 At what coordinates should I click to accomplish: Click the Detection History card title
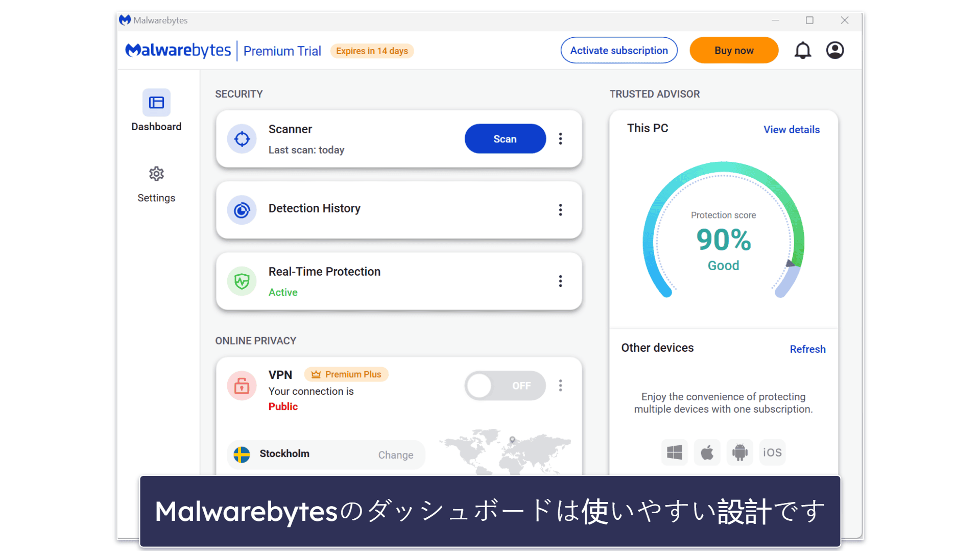tap(315, 208)
